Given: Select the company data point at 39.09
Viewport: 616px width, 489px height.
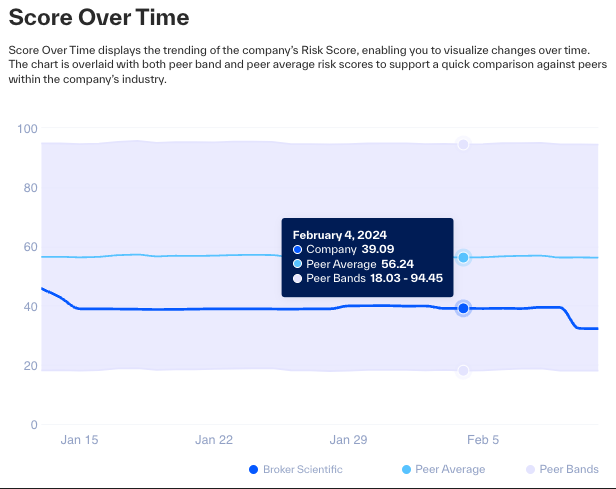Looking at the screenshot, I should [x=463, y=308].
